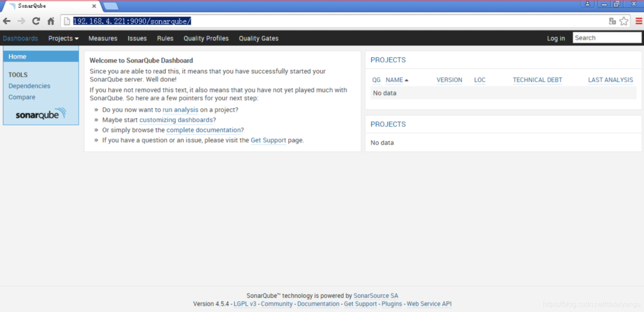Image resolution: width=644 pixels, height=312 pixels.
Task: Click the user profile icon in title bar
Action: click(x=587, y=4)
